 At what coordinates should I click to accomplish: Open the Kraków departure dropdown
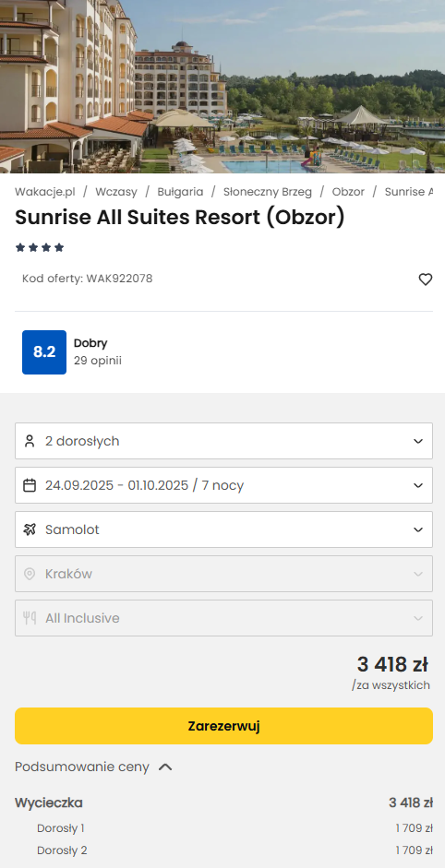tap(224, 574)
